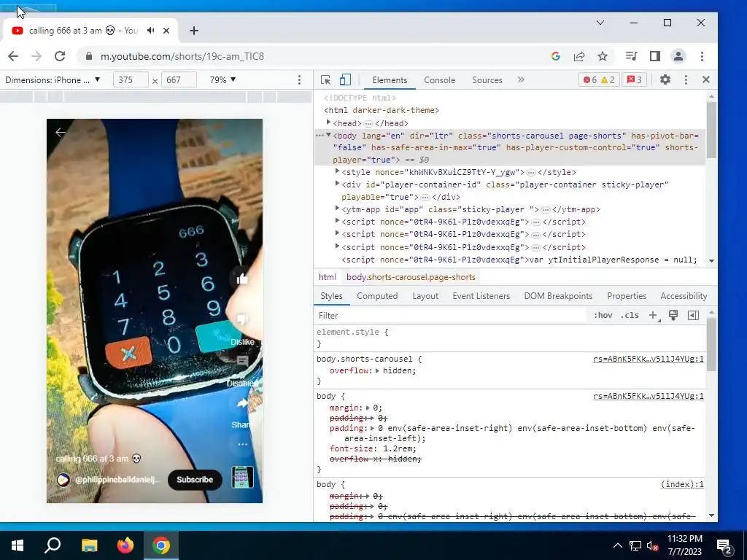The height and width of the screenshot is (560, 747).
Task: Switch to the Console tab
Action: pos(439,80)
